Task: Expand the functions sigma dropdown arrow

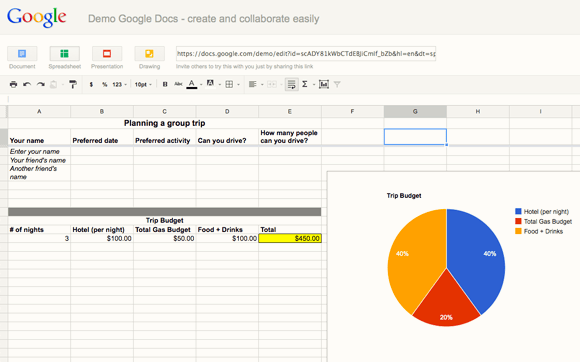Action: point(314,85)
